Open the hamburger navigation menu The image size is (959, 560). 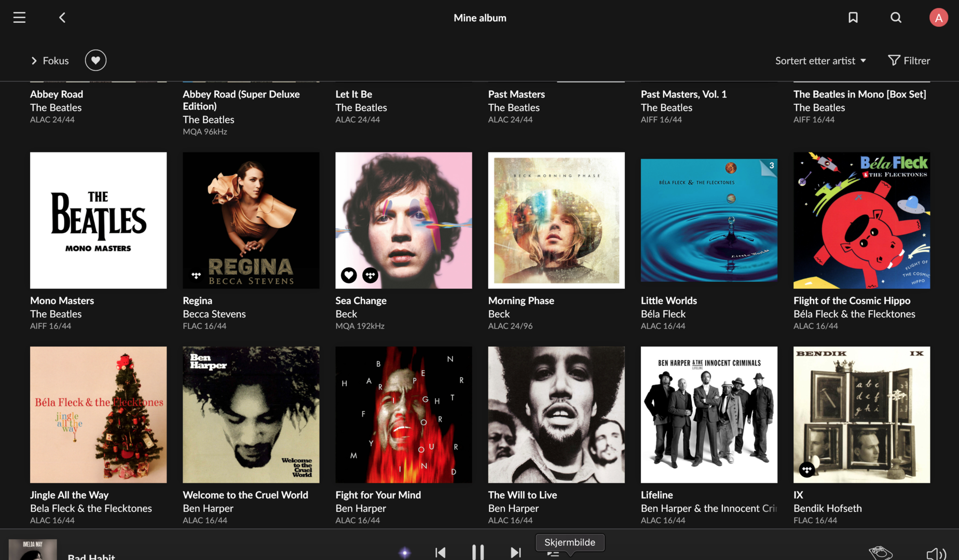[x=19, y=18]
